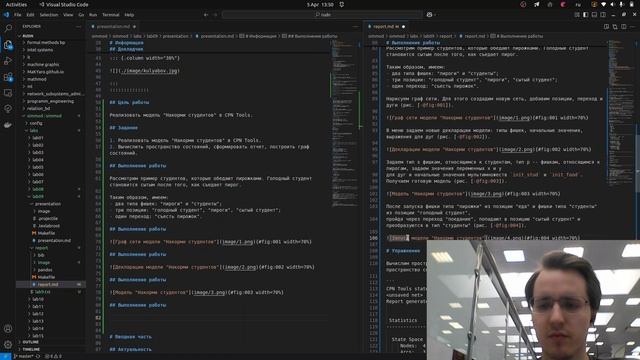Split the right editor
This screenshot has width=640, height=360.
[624, 27]
